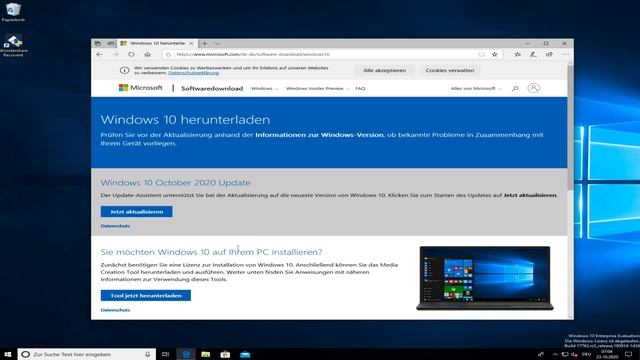
Task: Click the microsoft.com address bar URL
Action: pyautogui.click(x=253, y=54)
